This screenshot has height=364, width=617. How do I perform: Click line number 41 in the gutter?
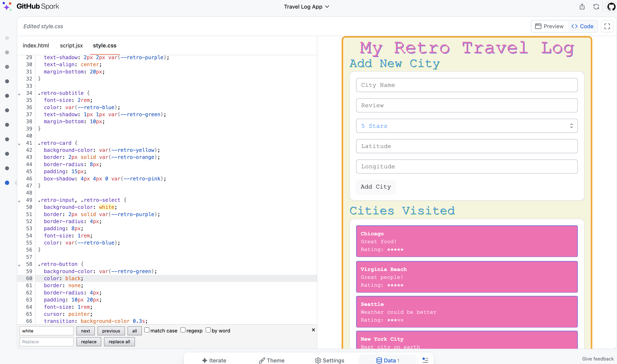click(29, 143)
